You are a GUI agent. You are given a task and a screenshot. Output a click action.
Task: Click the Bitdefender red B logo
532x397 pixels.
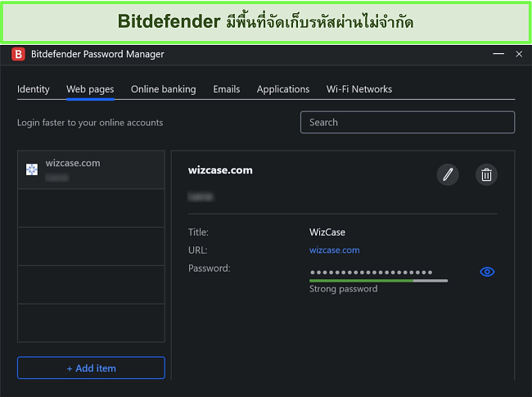click(x=18, y=54)
